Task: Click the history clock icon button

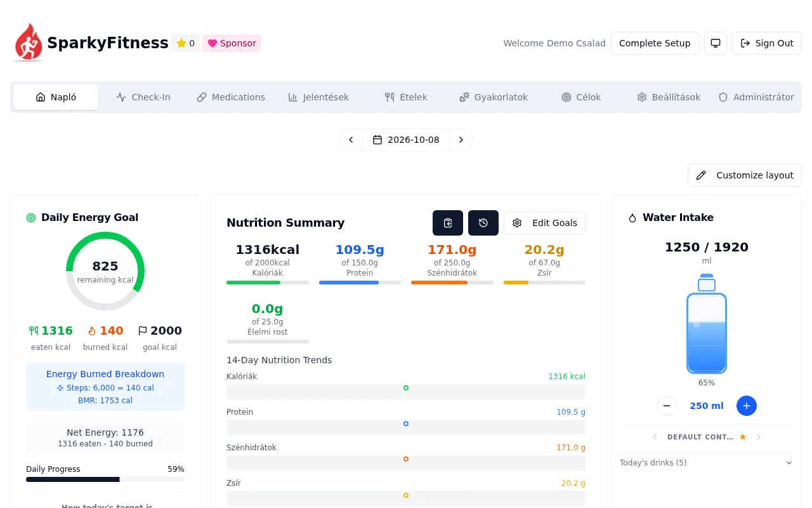Action: pyautogui.click(x=483, y=223)
